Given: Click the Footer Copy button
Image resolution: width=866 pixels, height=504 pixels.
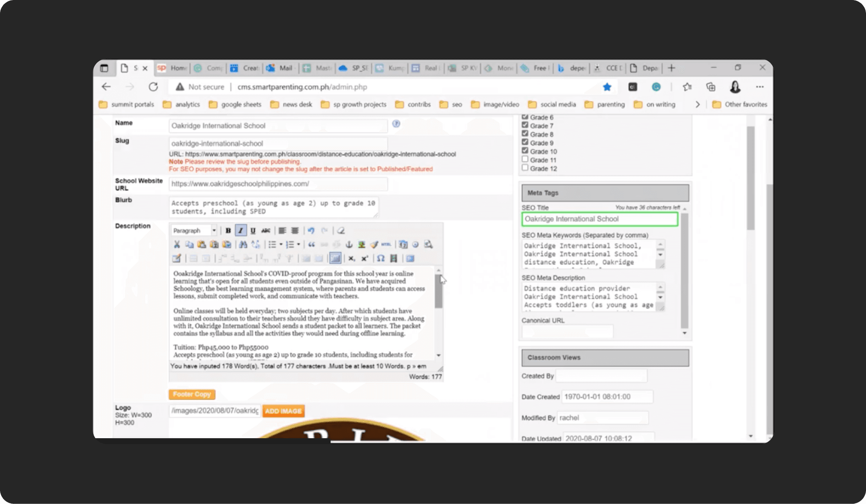Looking at the screenshot, I should tap(192, 394).
